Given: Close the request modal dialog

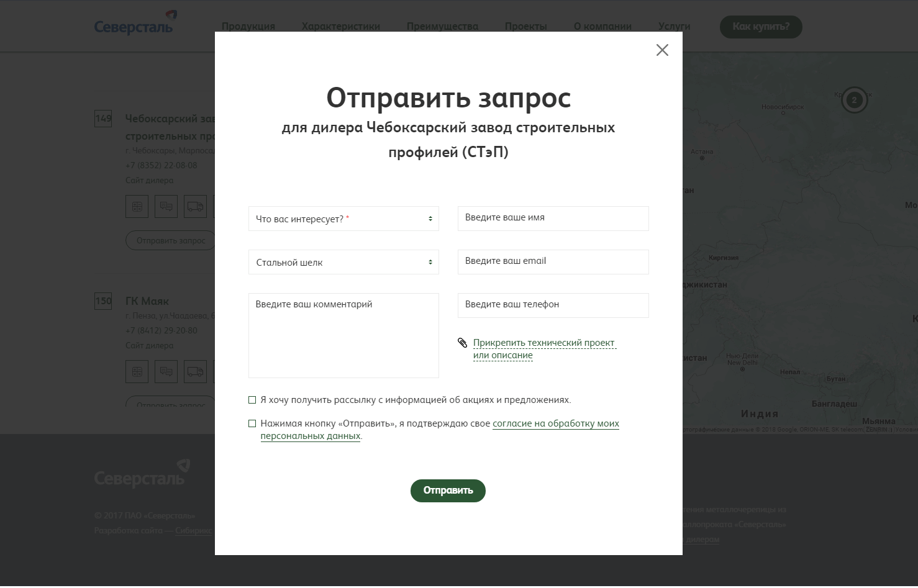Looking at the screenshot, I should (662, 50).
